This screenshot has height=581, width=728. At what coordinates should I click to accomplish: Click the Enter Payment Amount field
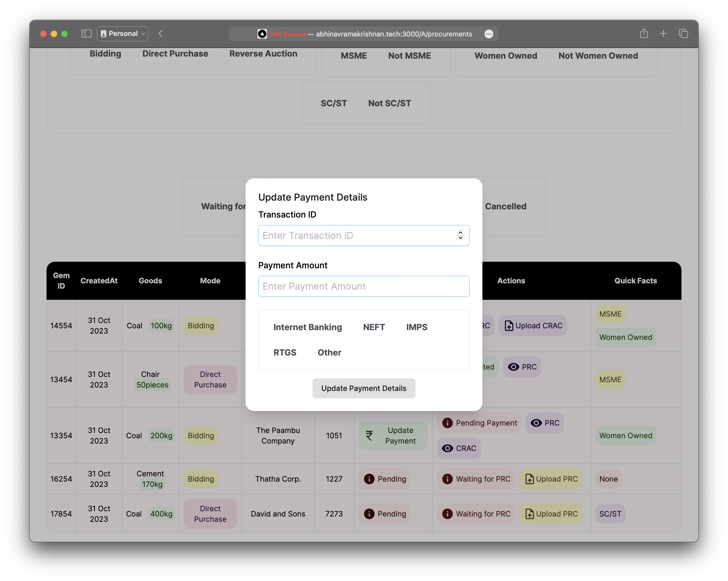coord(364,286)
